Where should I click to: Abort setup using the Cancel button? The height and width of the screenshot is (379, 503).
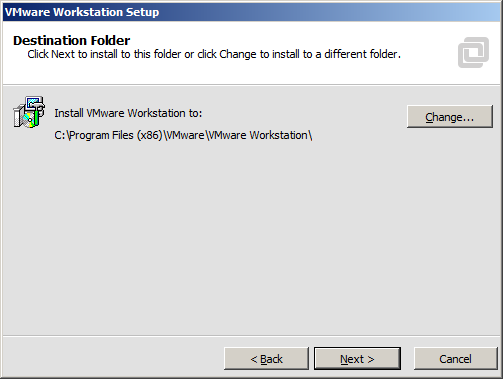pyautogui.click(x=455, y=359)
